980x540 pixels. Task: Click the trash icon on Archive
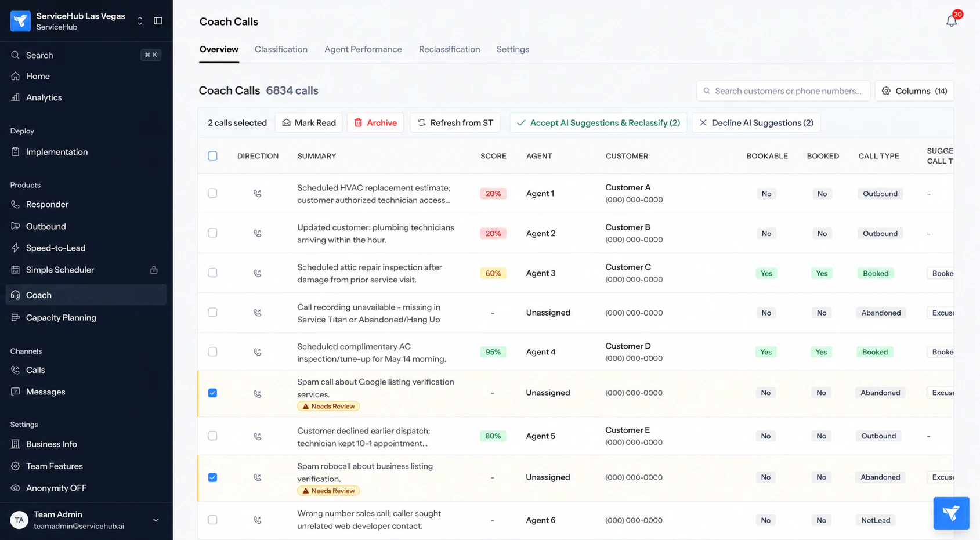coord(358,122)
